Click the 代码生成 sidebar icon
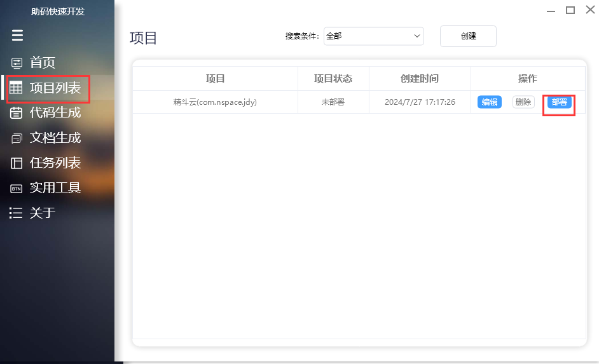599x364 pixels. pyautogui.click(x=17, y=113)
